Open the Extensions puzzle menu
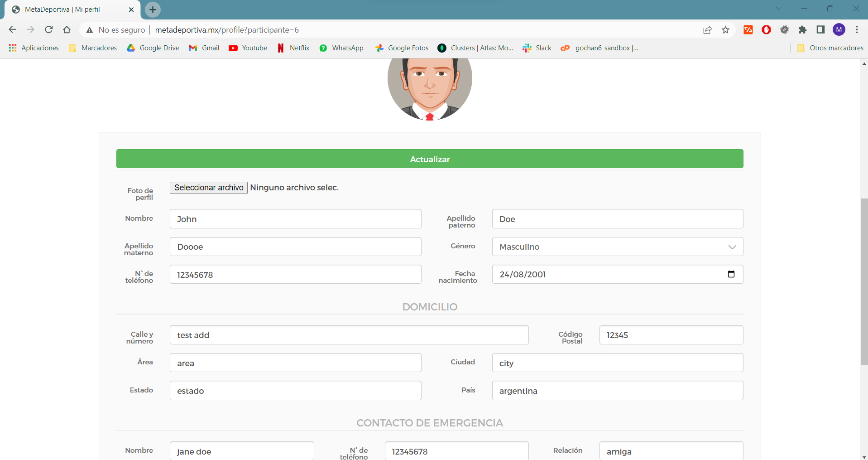This screenshot has width=868, height=460. (x=802, y=30)
